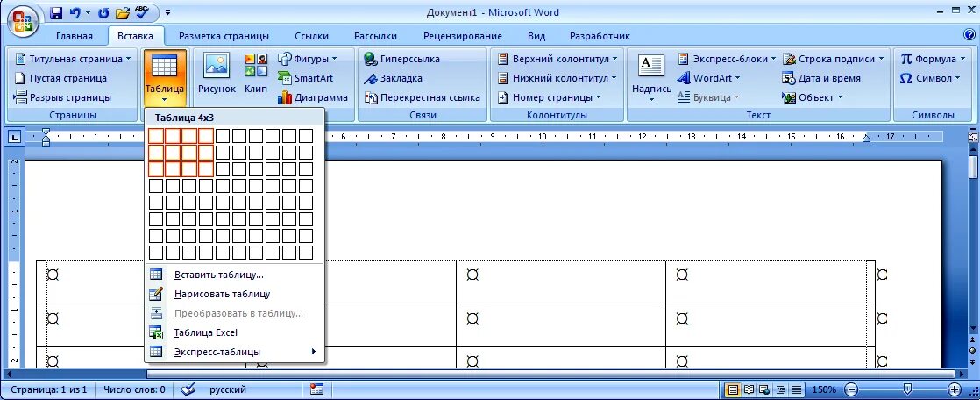
Task: Switch to Web Layout view
Action: point(763,390)
